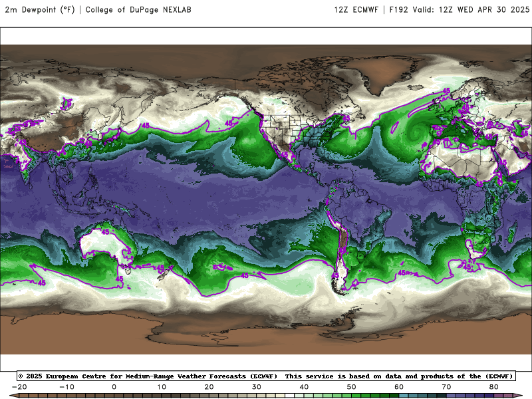Image resolution: width=532 pixels, height=399 pixels.
Task: Click the "F192" forecast hour text
Action: pyautogui.click(x=398, y=9)
